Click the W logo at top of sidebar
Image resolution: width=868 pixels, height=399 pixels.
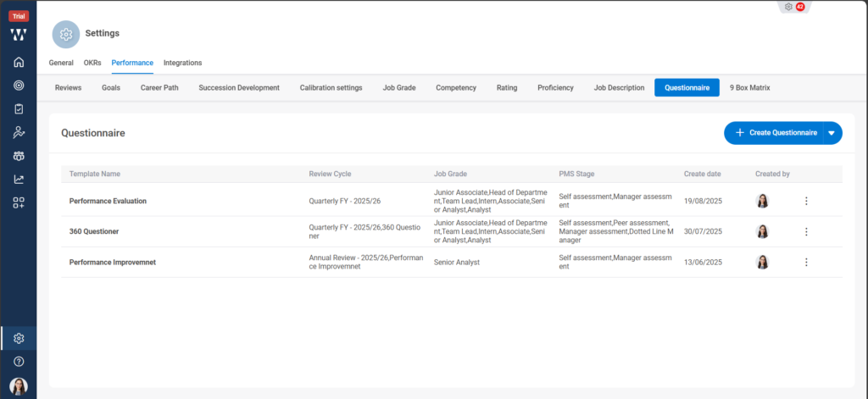click(19, 35)
